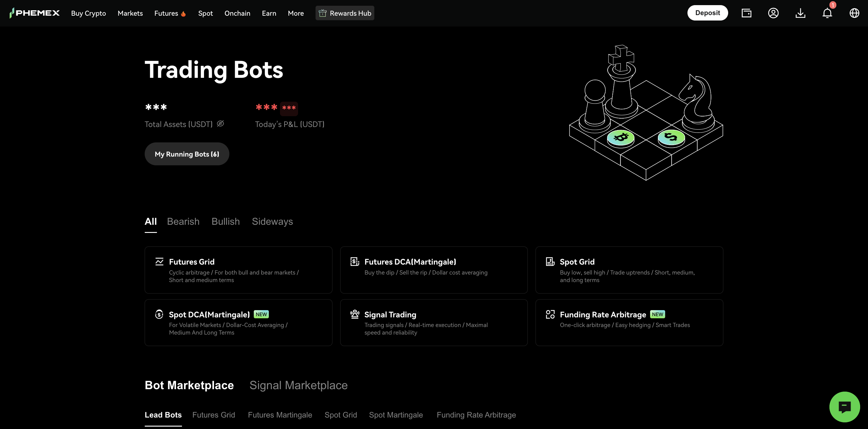Click the app download icon
The height and width of the screenshot is (429, 868).
click(x=800, y=13)
